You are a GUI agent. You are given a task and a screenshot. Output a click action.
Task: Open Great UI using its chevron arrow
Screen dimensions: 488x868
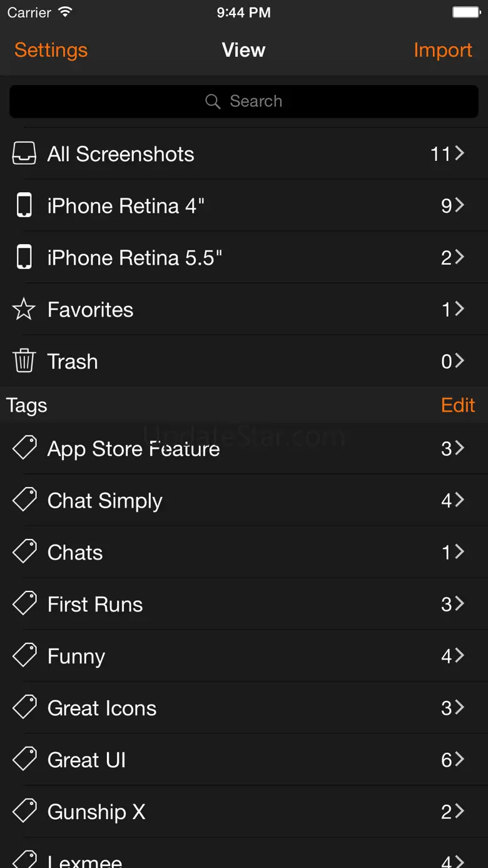click(460, 759)
